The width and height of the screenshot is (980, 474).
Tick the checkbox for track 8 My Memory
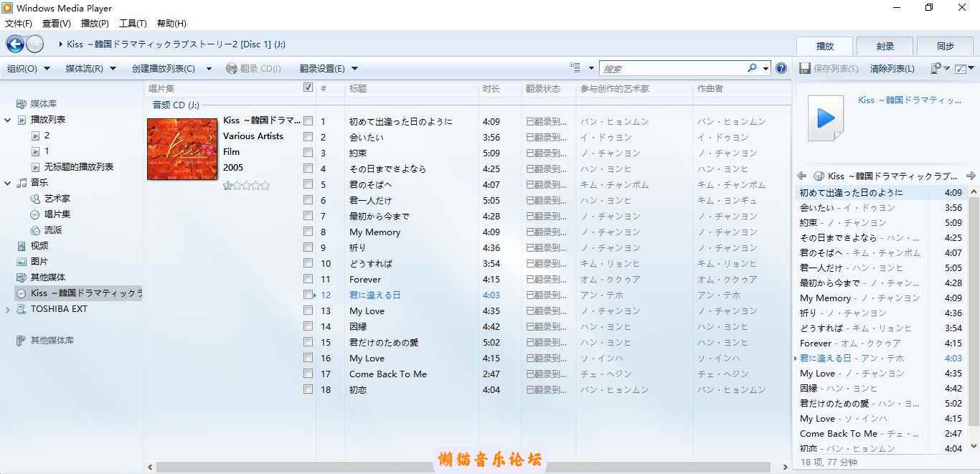[308, 232]
